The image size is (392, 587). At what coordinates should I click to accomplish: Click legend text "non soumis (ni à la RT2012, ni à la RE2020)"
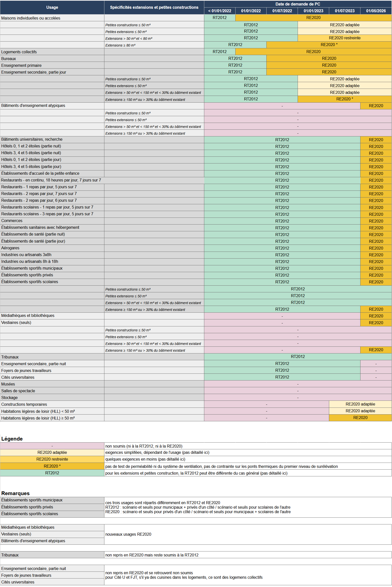144,446
